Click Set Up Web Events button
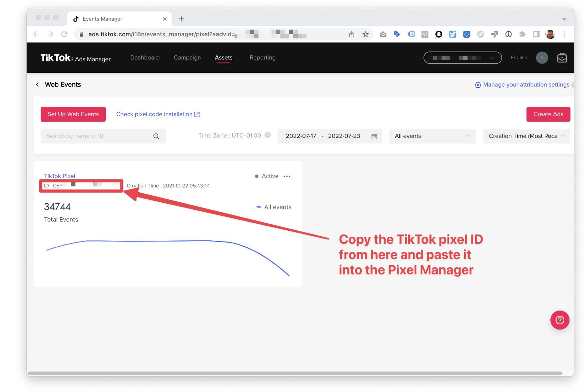The image size is (588, 392). pyautogui.click(x=73, y=114)
